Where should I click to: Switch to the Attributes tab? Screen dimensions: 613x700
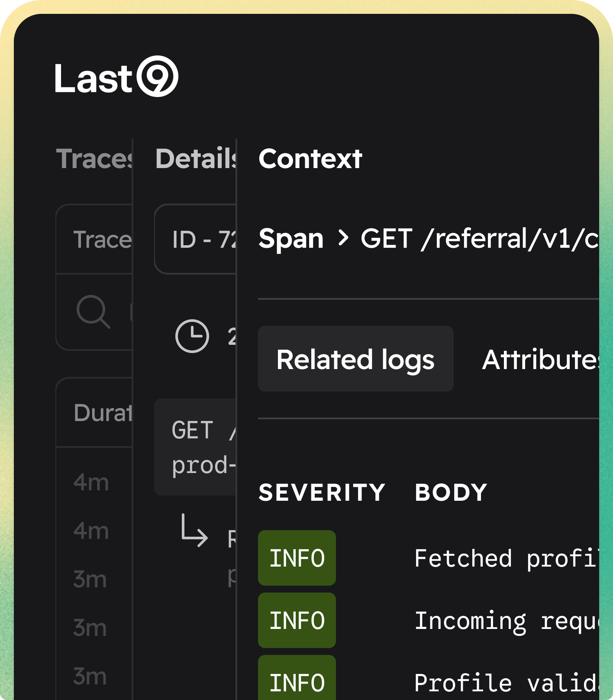pos(541,359)
